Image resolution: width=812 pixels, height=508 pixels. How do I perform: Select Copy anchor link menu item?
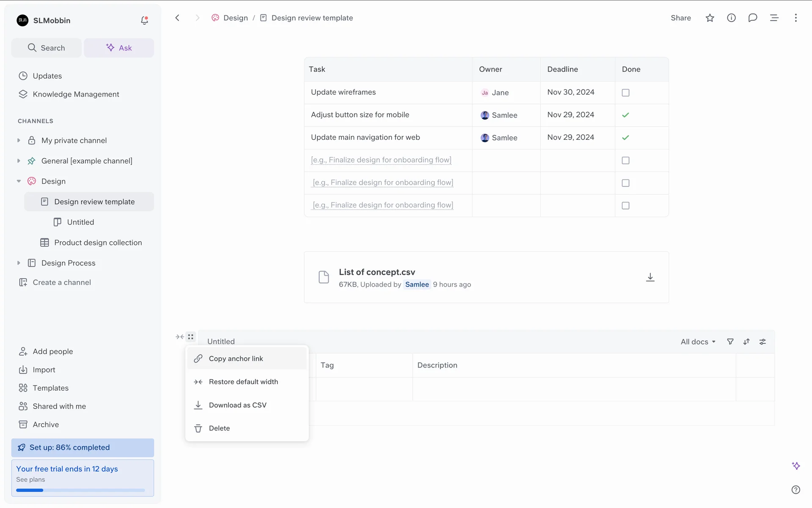236,359
